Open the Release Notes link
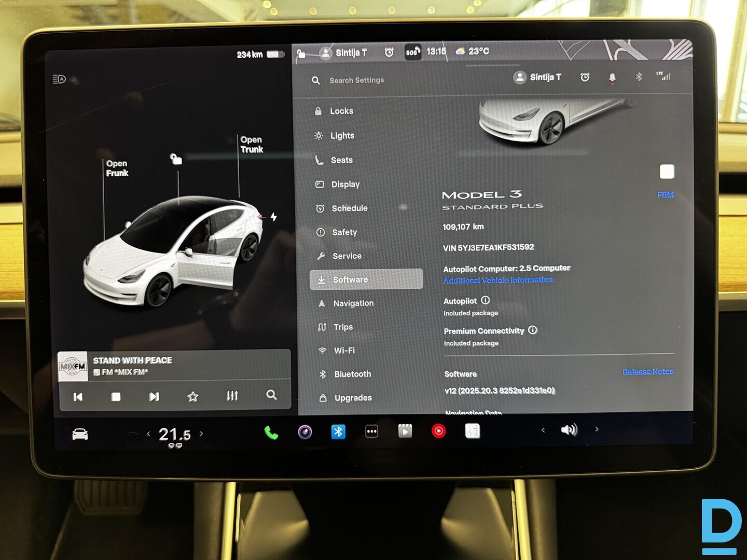 click(x=648, y=372)
